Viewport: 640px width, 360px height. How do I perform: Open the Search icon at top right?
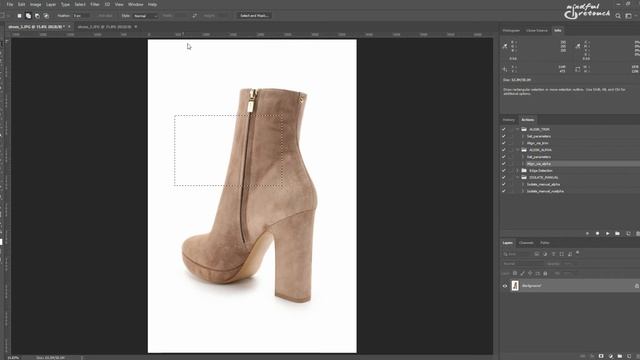[x=618, y=16]
